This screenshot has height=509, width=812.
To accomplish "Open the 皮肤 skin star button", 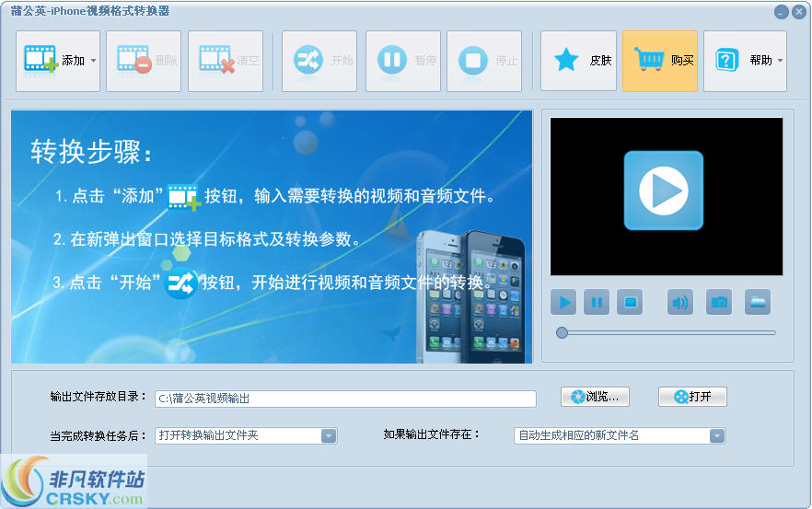I will 578,61.
